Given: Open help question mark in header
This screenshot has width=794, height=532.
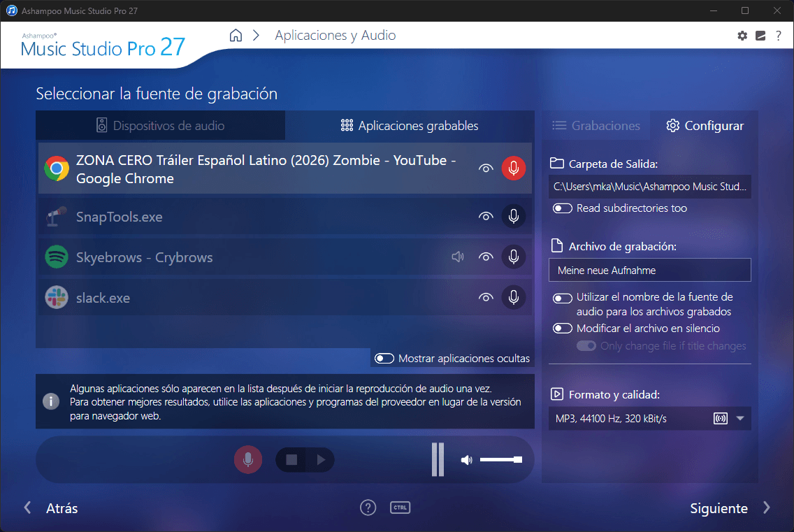Looking at the screenshot, I should click(779, 36).
